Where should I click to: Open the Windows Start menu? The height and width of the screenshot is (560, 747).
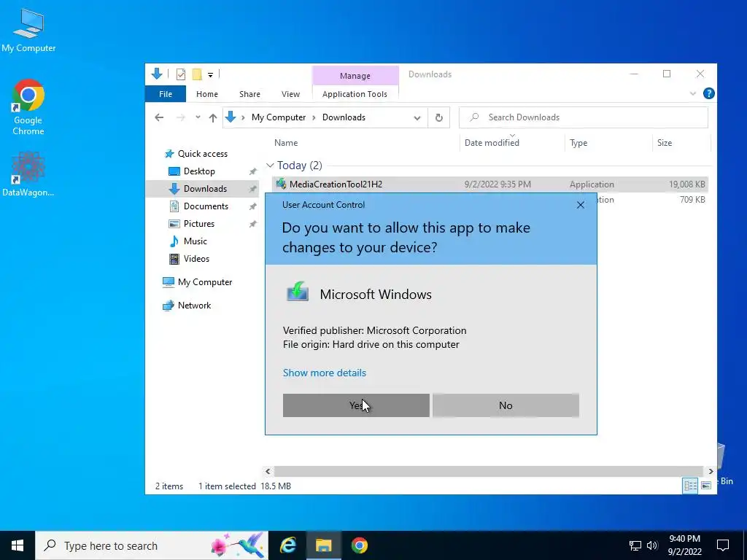coord(18,545)
